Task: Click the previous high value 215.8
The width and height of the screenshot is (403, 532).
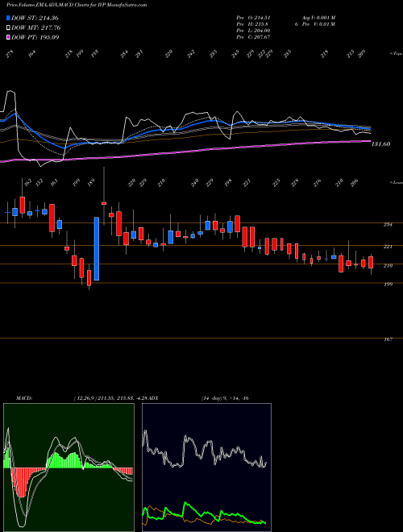Action: [x=260, y=24]
